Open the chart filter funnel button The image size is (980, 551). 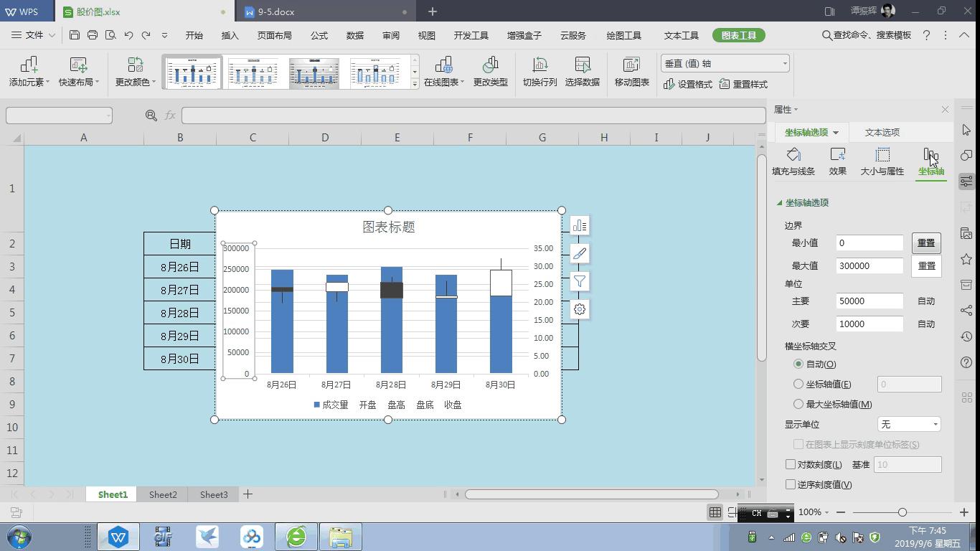click(x=580, y=281)
